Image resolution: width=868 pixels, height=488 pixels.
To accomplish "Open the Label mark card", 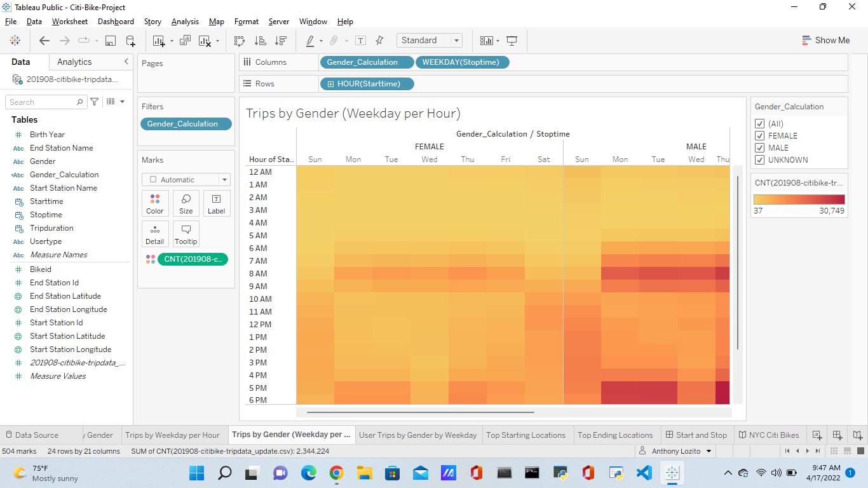I will (217, 203).
